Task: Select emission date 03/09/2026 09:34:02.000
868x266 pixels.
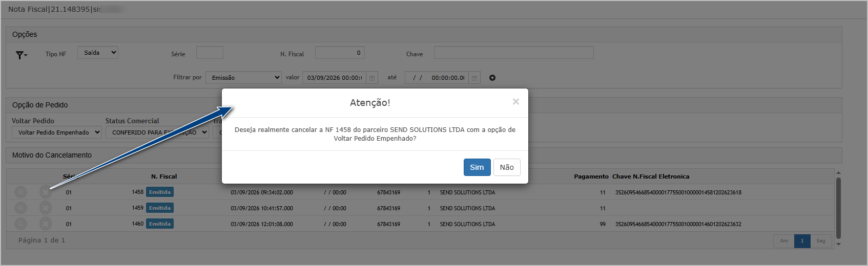Action: [262, 192]
